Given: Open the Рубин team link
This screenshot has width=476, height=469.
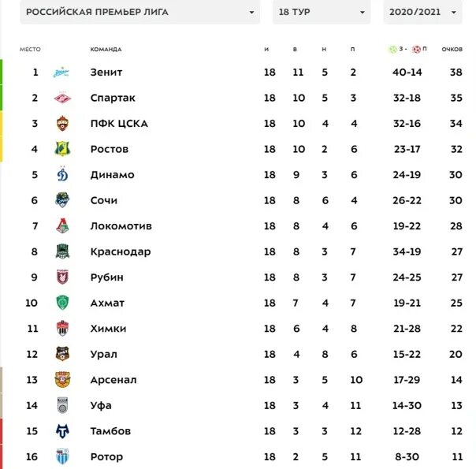Looking at the screenshot, I should 107,277.
